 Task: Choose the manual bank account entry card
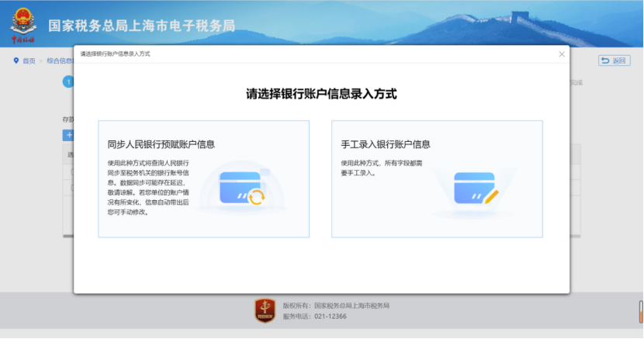437,179
